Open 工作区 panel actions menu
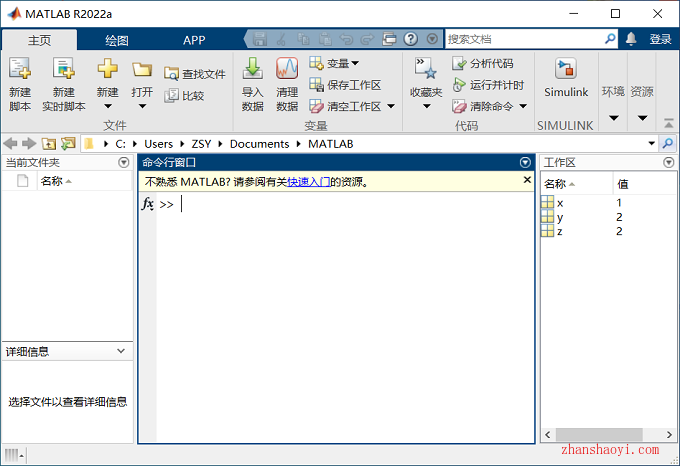The width and height of the screenshot is (680, 466). click(669, 163)
